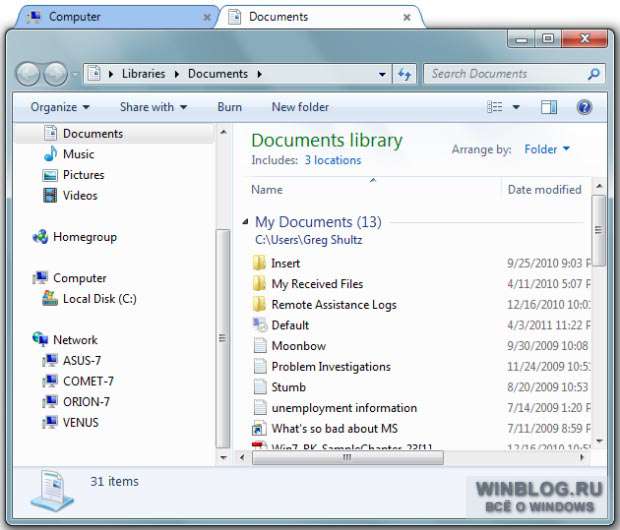Click the horizontal scrollbar in the file list
This screenshot has width=620, height=530.
(x=348, y=458)
